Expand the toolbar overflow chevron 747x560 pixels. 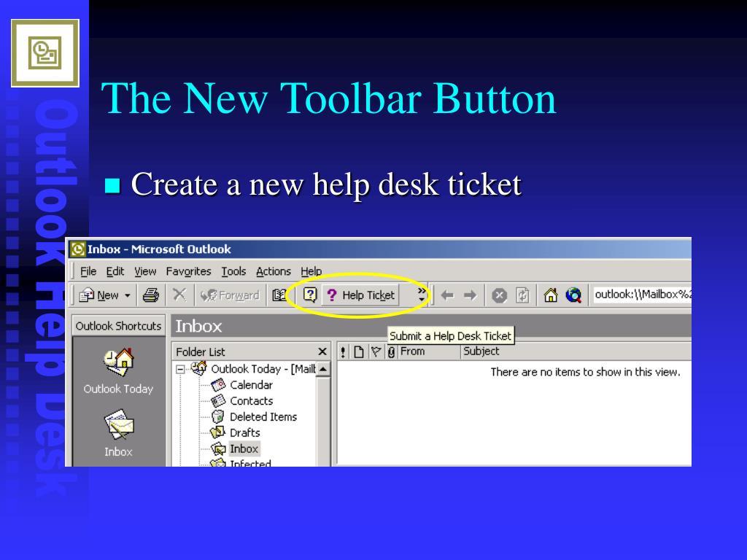pyautogui.click(x=422, y=295)
